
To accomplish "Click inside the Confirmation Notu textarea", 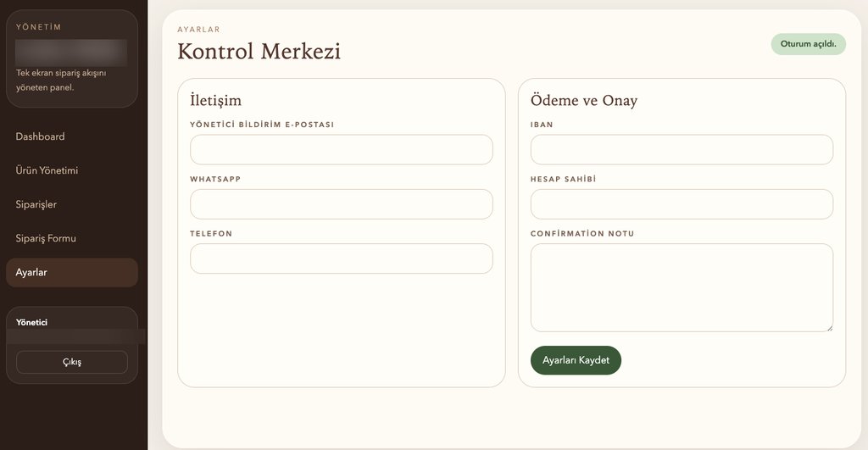I will tap(682, 287).
